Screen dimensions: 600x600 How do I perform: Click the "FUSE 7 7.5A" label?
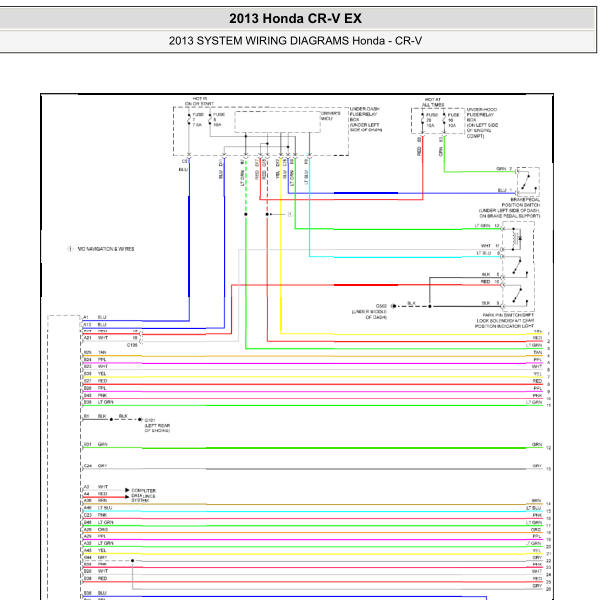point(197,119)
